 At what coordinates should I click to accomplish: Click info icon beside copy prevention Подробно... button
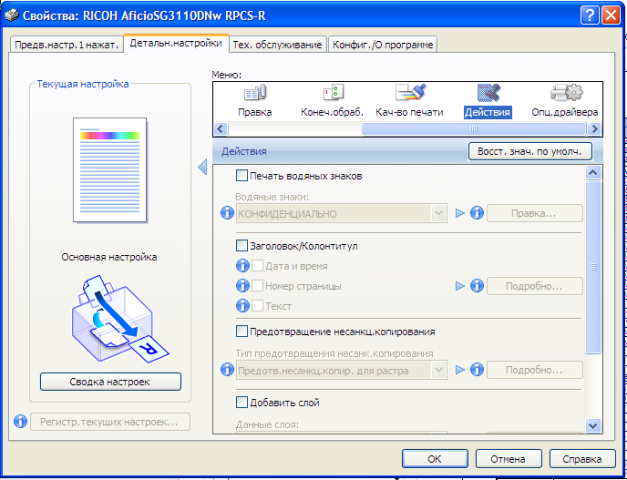coord(477,370)
